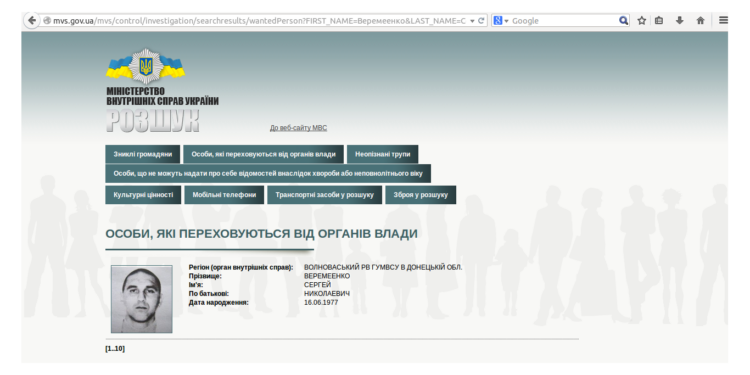Click region value 'ВОЛНОВАСЬКИЙ РВ ГУМВСУ В ДОНЕЦЬКІЙ ОБЛ.'
The image size is (750, 375).
(x=383, y=267)
